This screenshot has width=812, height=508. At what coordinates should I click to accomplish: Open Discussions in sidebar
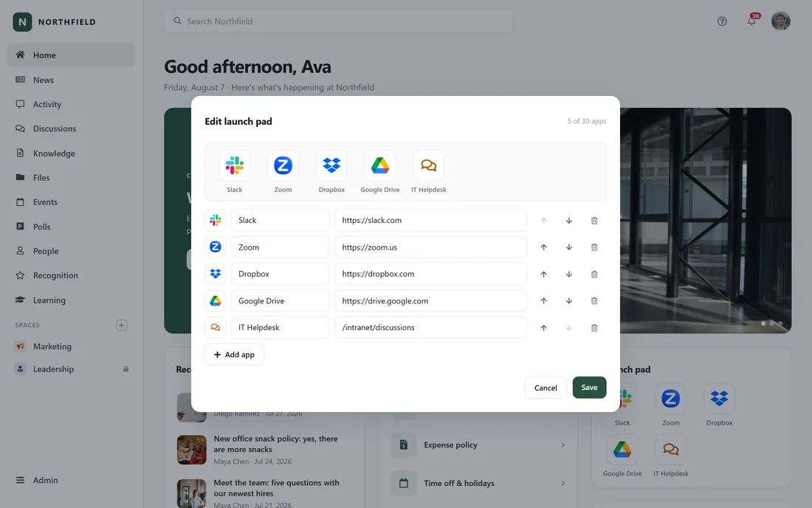click(x=72, y=128)
